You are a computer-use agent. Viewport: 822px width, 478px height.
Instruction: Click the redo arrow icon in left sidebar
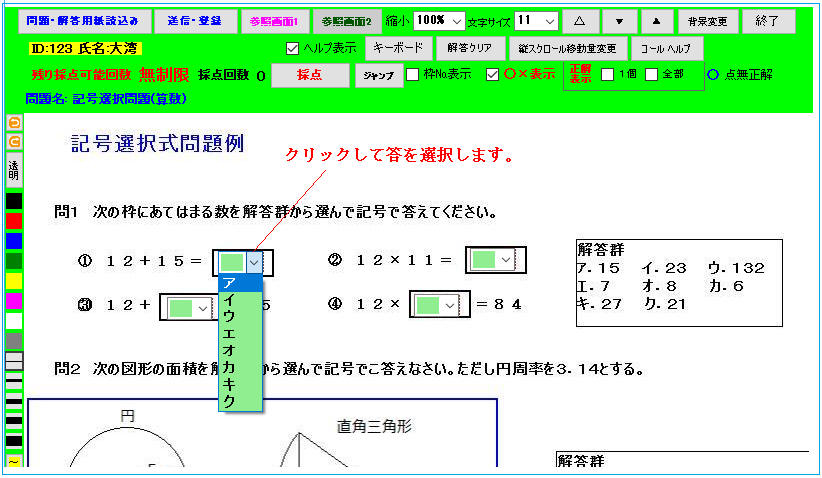pyautogui.click(x=14, y=142)
